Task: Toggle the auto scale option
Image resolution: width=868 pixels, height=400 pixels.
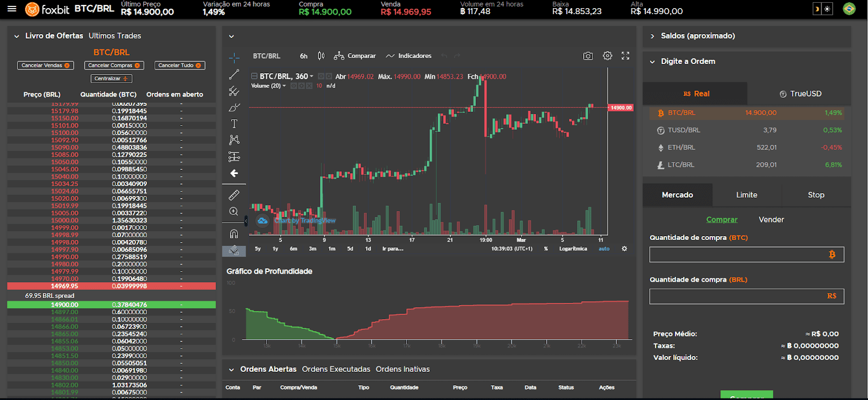Action: (604, 249)
